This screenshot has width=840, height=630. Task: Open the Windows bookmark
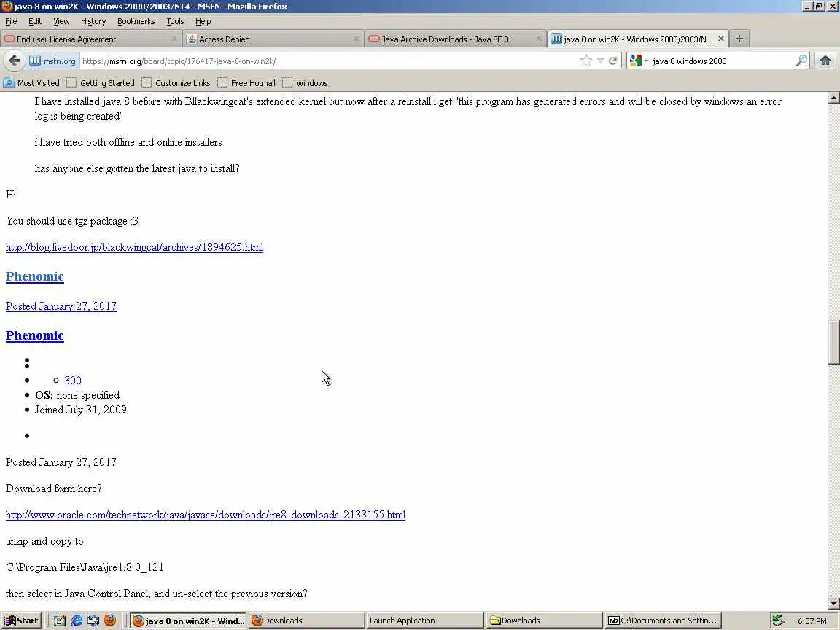305,83
